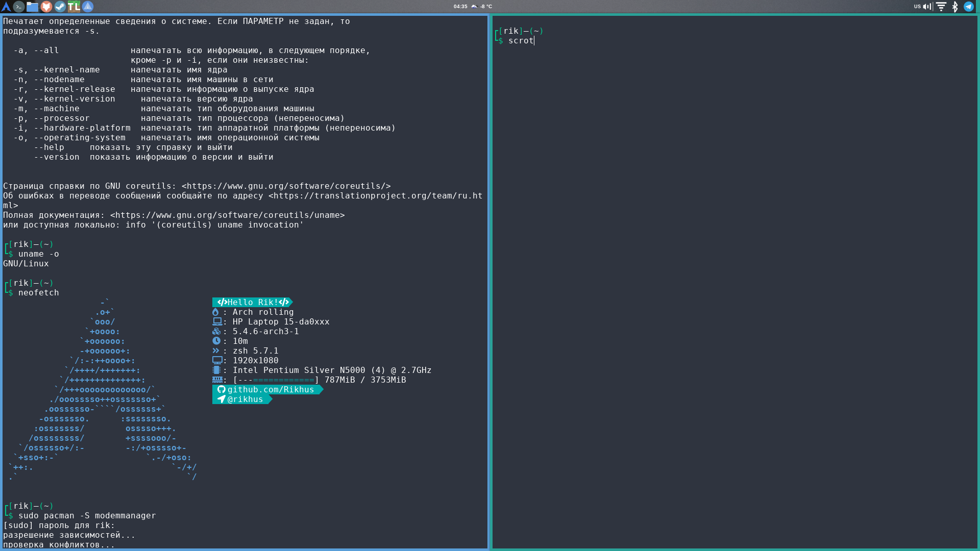Click the clock icon next to uptime 10m
Viewport: 980px width, 551px height.
click(216, 341)
